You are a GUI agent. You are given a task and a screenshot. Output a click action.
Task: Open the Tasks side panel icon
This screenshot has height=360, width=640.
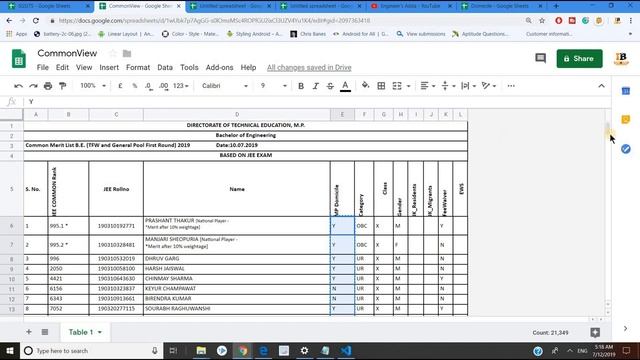tap(625, 149)
